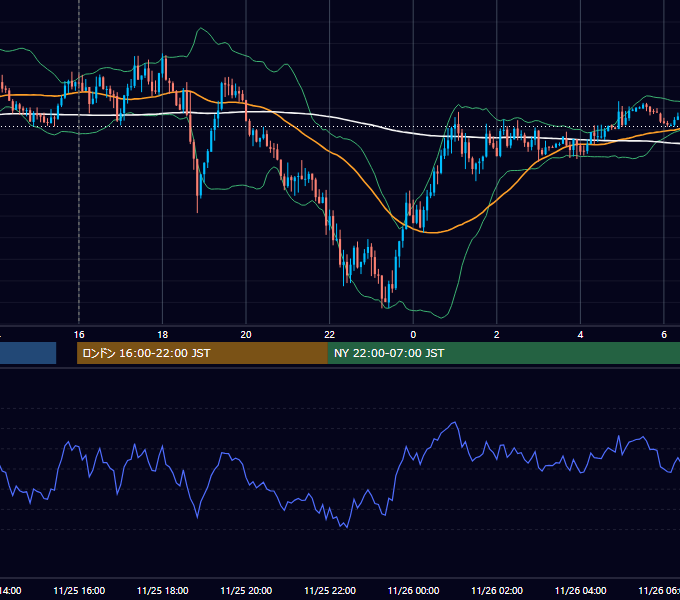The image size is (680, 600).
Task: Click the 0 hour label on upper axis
Action: point(413,334)
